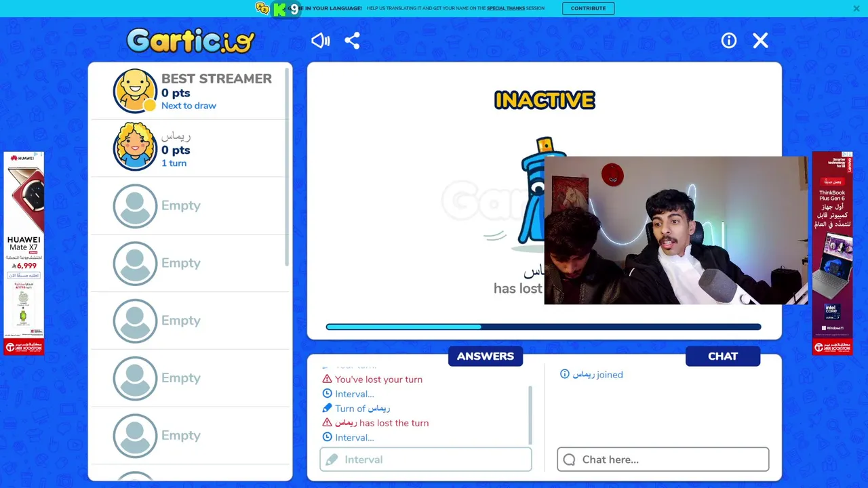Click warning icon beside 'has lost the turn'
Image resolution: width=868 pixels, height=488 pixels.
tap(328, 423)
